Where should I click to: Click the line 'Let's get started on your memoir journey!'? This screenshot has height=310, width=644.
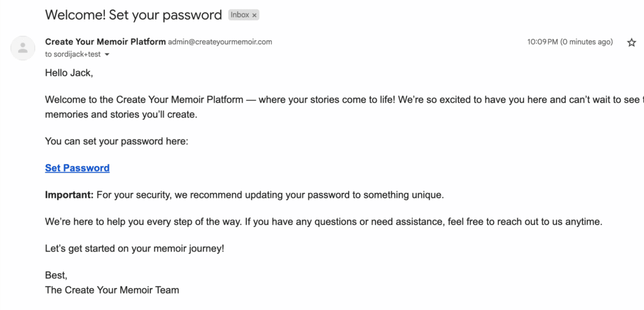coord(135,249)
